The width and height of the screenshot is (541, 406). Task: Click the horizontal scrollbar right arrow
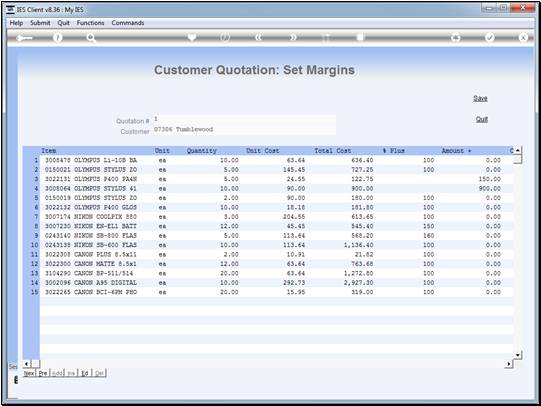pyautogui.click(x=509, y=364)
